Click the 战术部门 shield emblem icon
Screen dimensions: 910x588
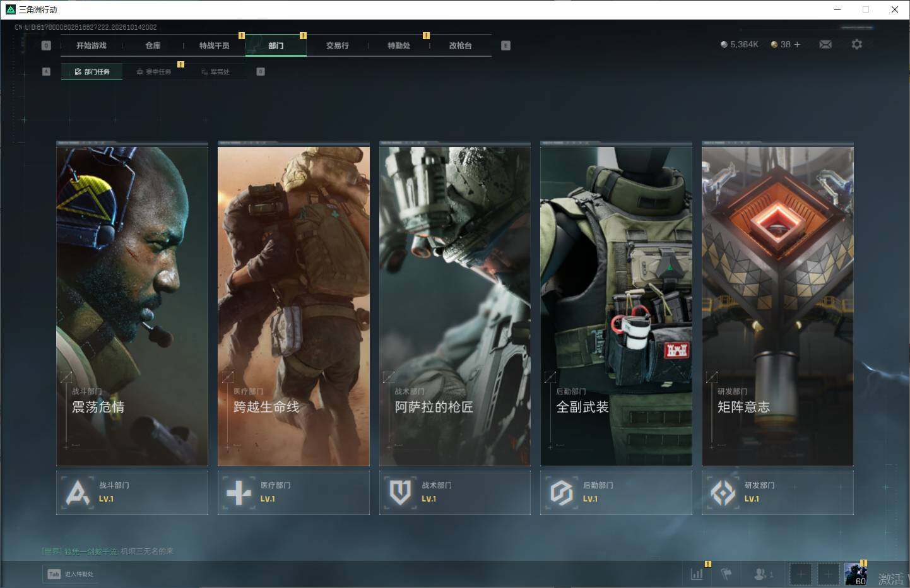[400, 493]
